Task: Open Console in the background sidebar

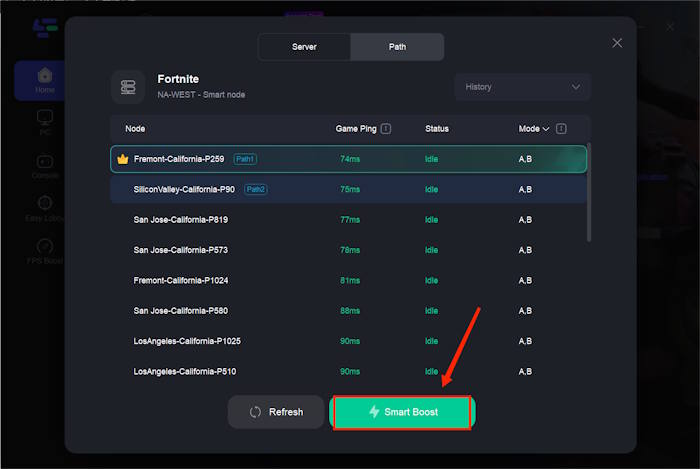Action: pos(45,166)
